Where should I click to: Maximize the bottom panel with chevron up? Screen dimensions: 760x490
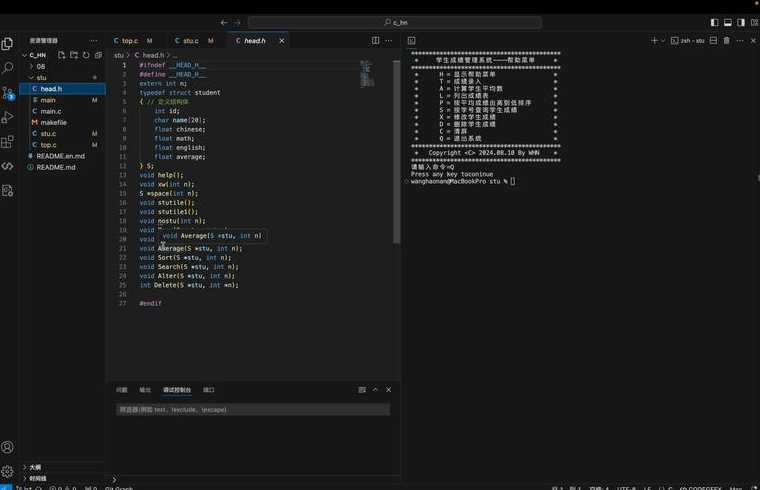375,390
